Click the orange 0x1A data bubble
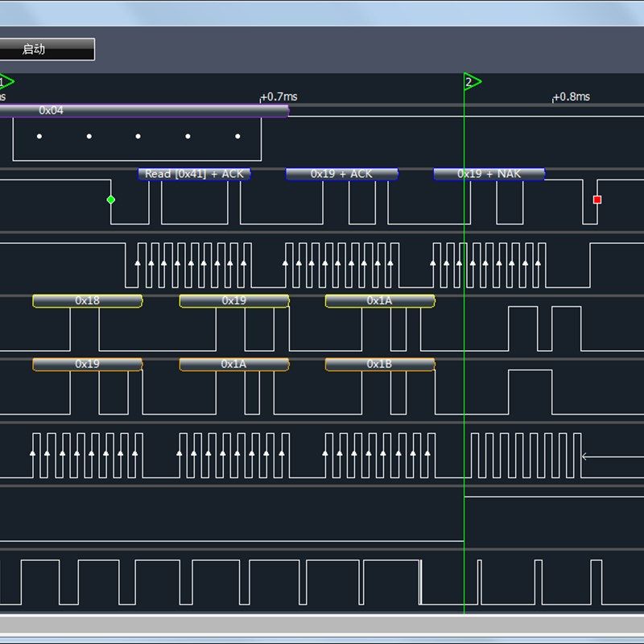The width and height of the screenshot is (644, 644). tap(234, 364)
